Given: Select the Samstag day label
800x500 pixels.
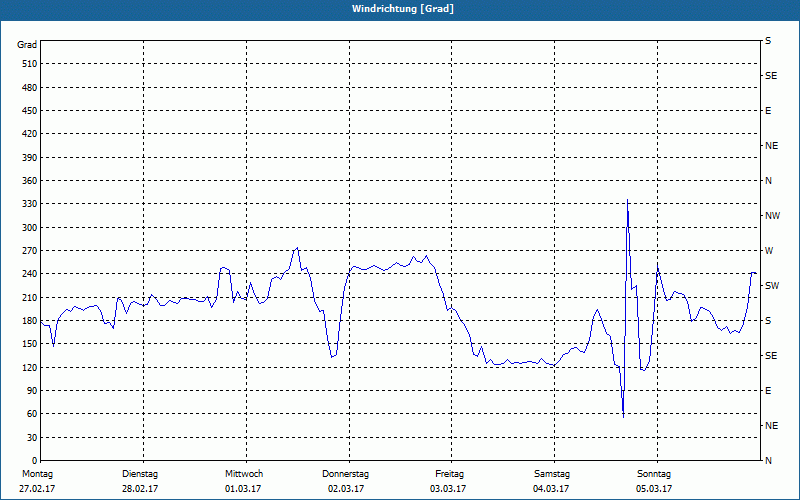Looking at the screenshot, I should coord(552,474).
